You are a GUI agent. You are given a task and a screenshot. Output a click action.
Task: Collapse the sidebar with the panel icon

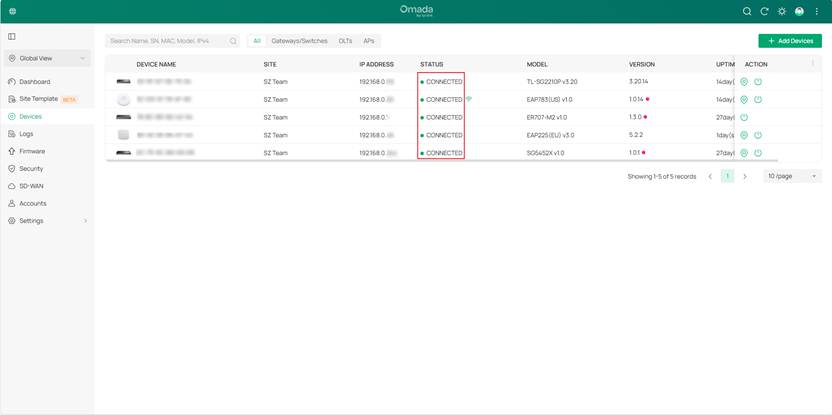12,36
